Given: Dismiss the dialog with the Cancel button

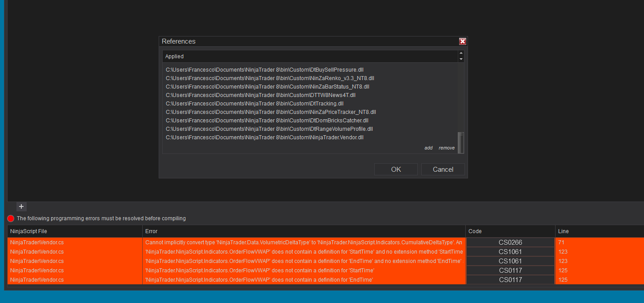Looking at the screenshot, I should tap(443, 169).
